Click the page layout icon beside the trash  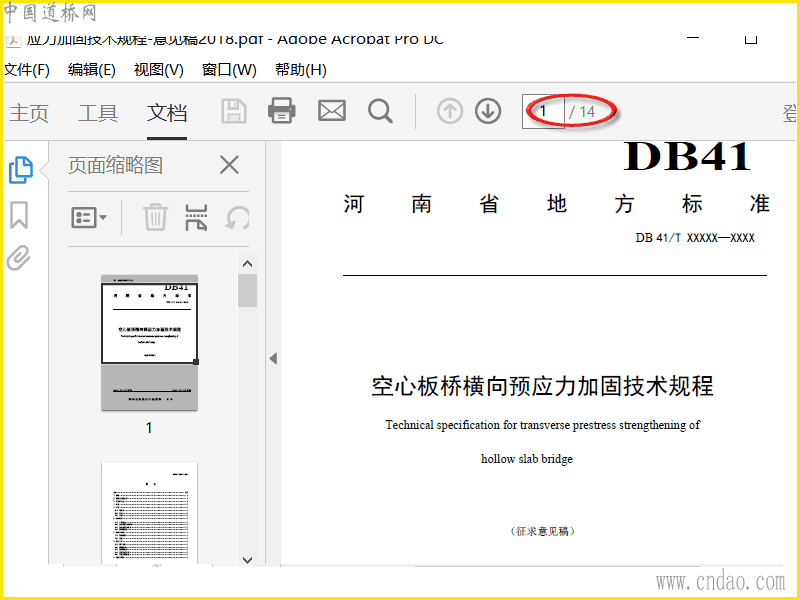click(196, 217)
